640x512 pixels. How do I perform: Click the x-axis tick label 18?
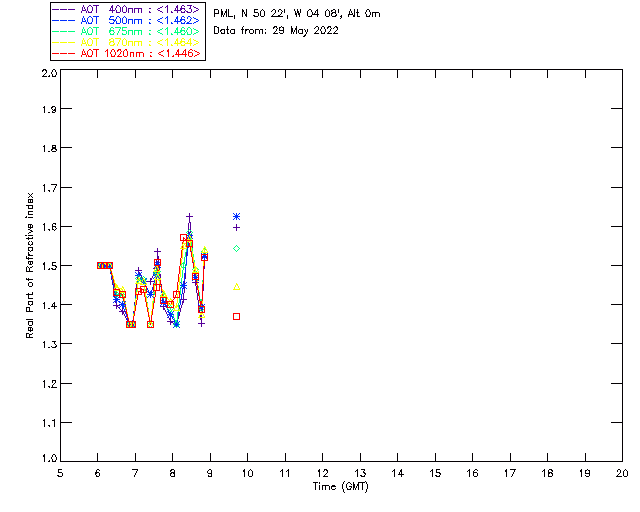(547, 473)
